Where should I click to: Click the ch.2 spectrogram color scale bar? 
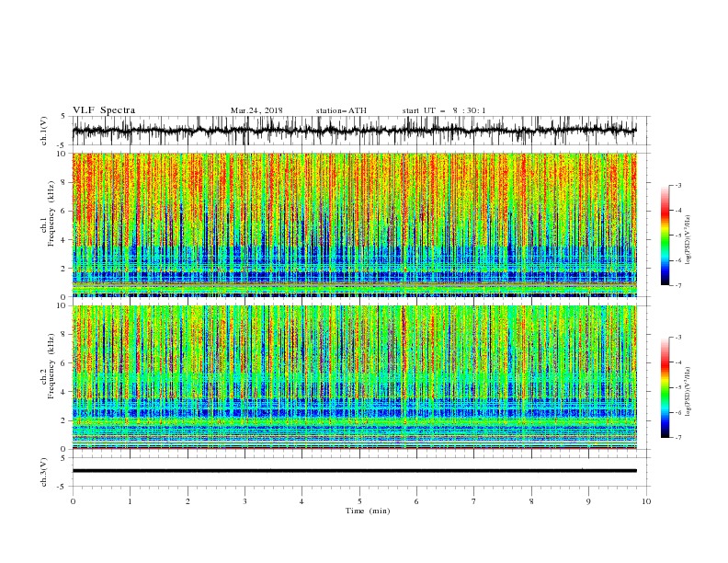coord(665,387)
